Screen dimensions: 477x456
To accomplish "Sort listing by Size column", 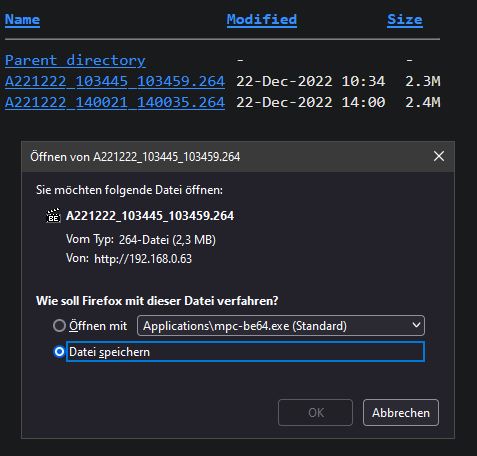I will (405, 19).
